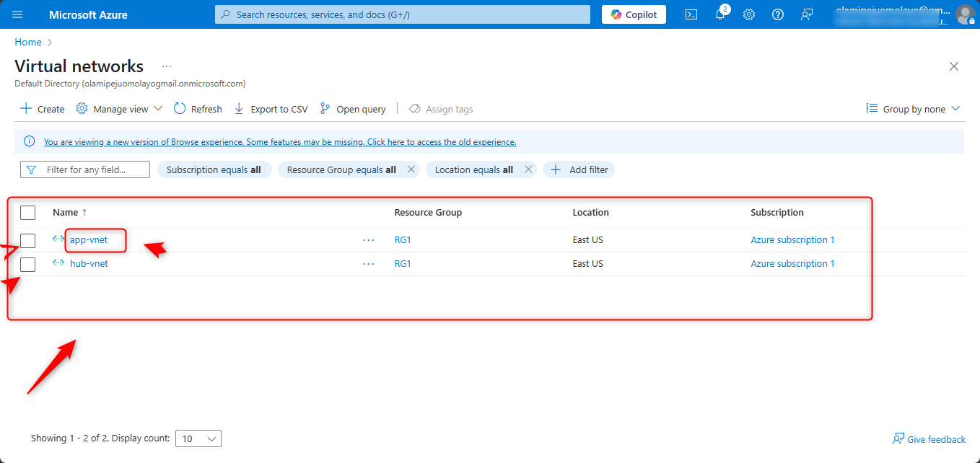Expand the Manage view dropdown
The image size is (980, 463).
tap(120, 109)
